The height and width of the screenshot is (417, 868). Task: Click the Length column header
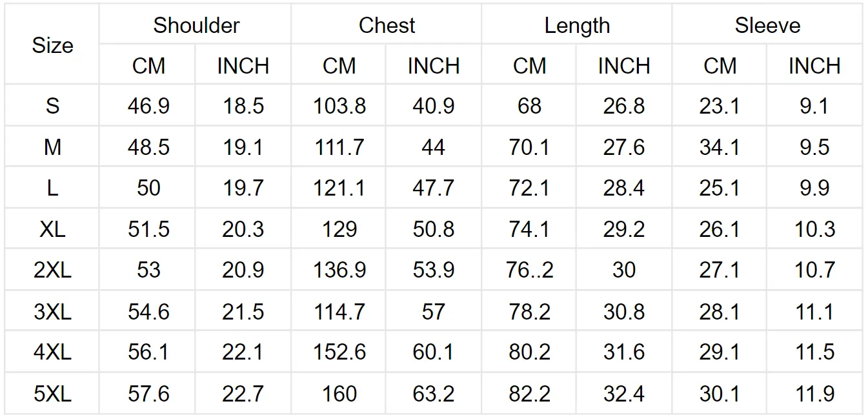[x=577, y=25]
